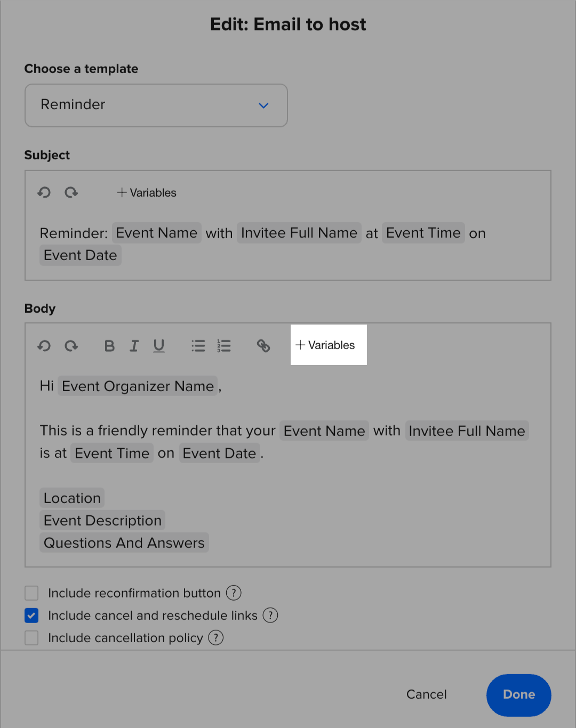This screenshot has width=576, height=728.
Task: Toggle italic formatting in Body
Action: point(134,346)
